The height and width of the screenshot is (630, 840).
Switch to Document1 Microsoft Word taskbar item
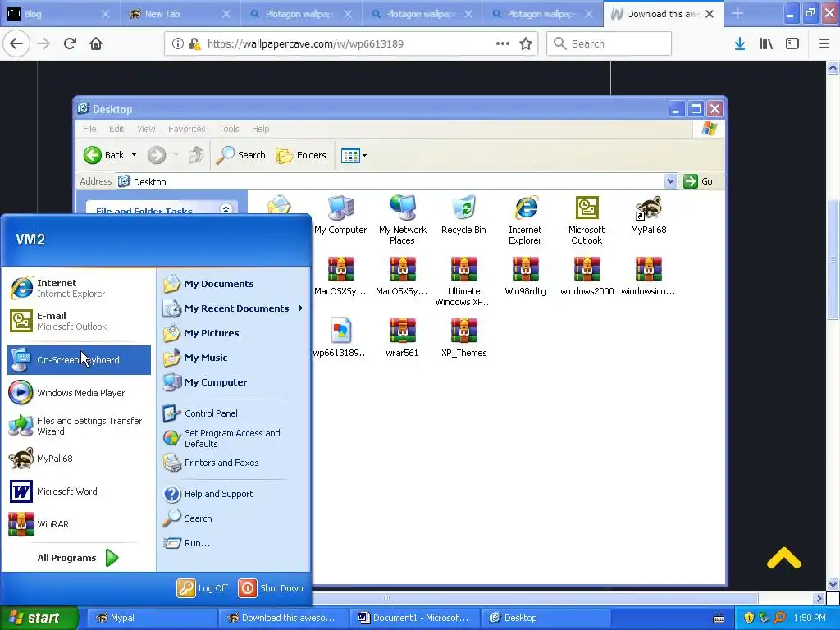pyautogui.click(x=414, y=619)
